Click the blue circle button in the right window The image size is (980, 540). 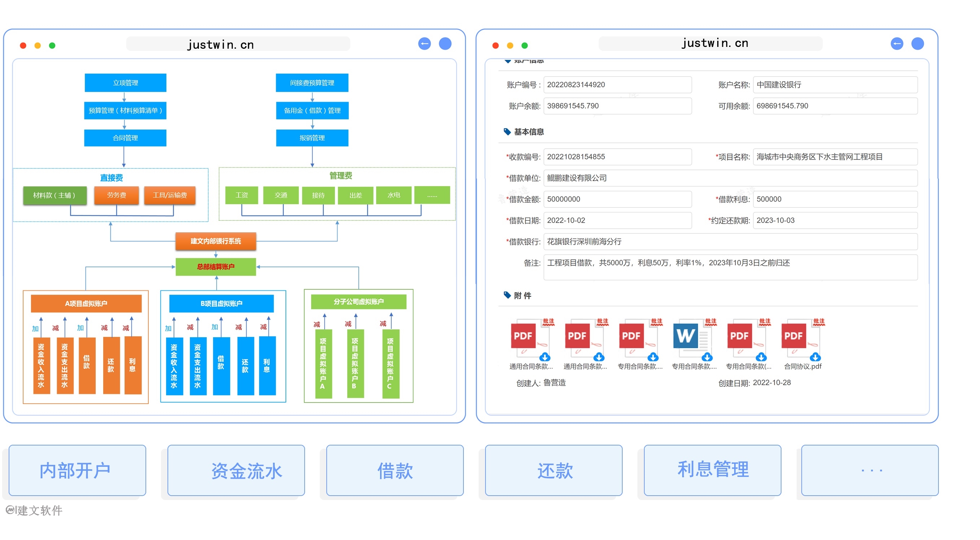coord(917,44)
